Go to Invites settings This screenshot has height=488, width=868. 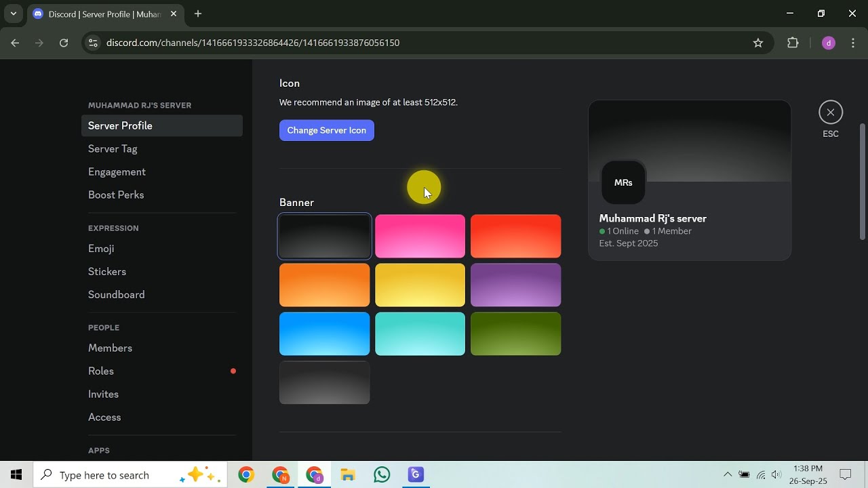pos(162,394)
